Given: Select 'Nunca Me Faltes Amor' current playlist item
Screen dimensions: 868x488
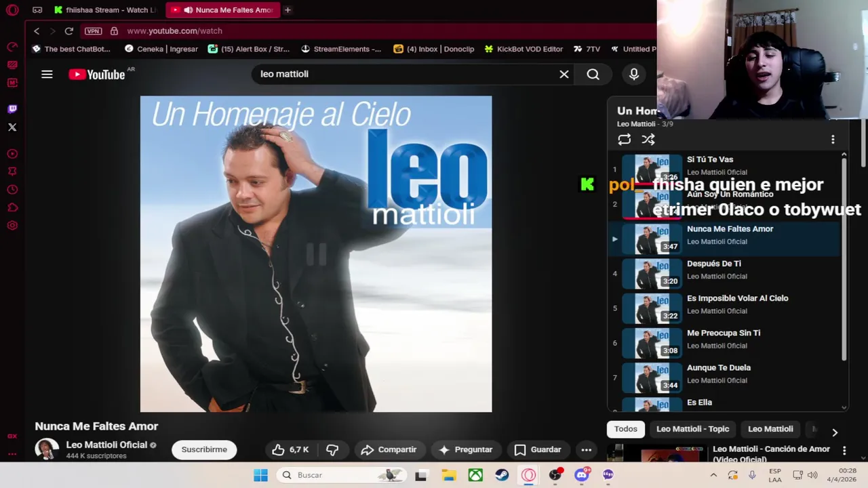Looking at the screenshot, I should point(724,239).
